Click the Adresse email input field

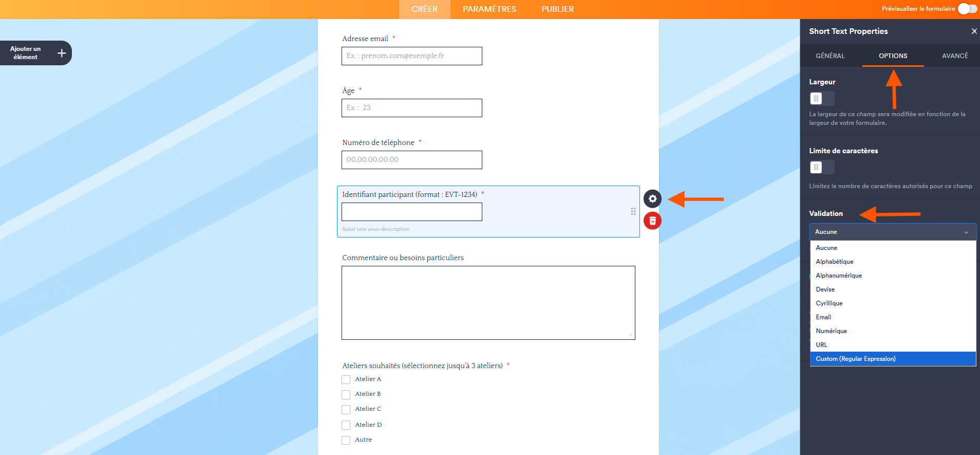pyautogui.click(x=412, y=56)
